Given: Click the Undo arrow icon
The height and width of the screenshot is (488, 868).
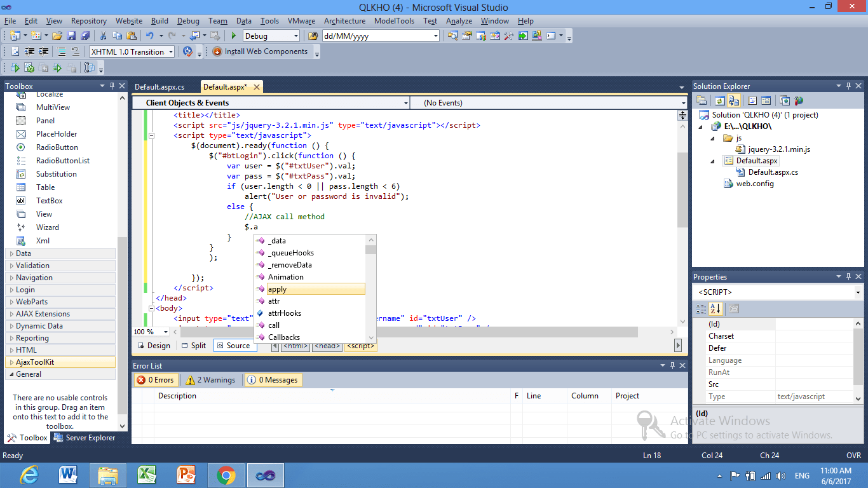Looking at the screenshot, I should (x=149, y=36).
